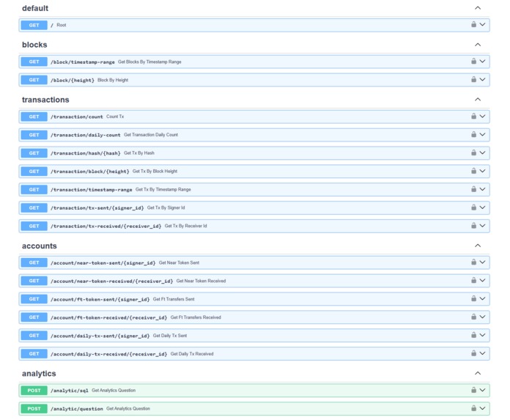Image resolution: width=510 pixels, height=420 pixels.
Task: Click 'Get Near Token Sent' description
Action: coord(179,262)
